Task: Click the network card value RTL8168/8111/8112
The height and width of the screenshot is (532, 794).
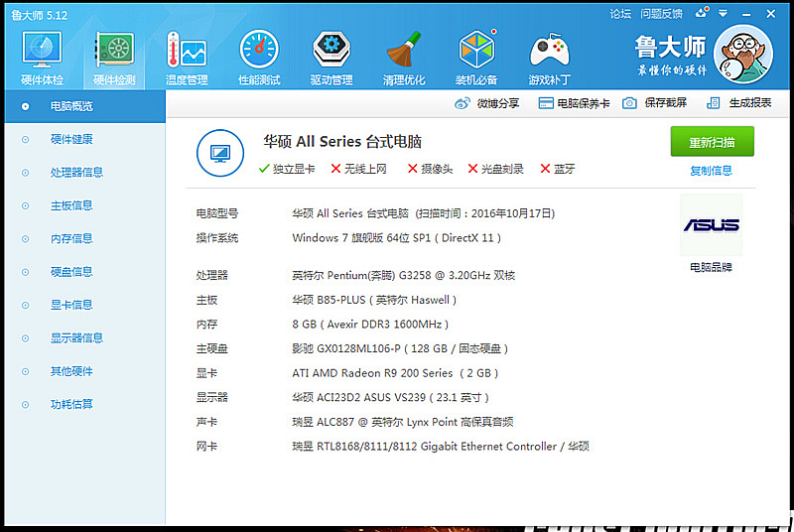Action: coord(441,447)
